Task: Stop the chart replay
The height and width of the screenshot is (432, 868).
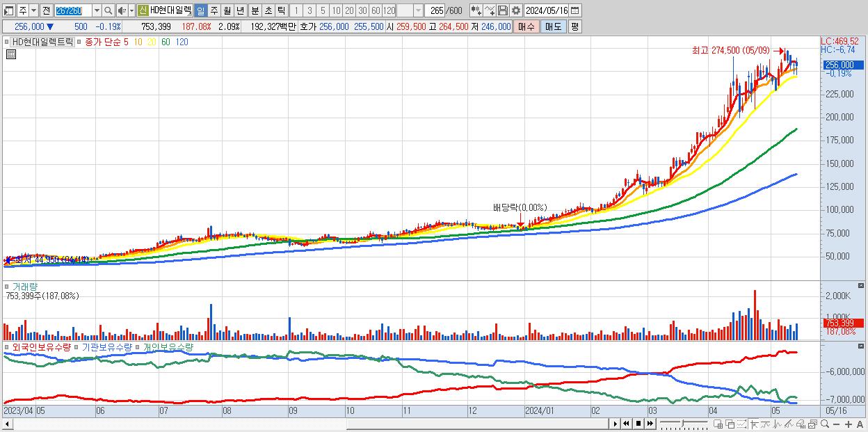Action: 638,424
